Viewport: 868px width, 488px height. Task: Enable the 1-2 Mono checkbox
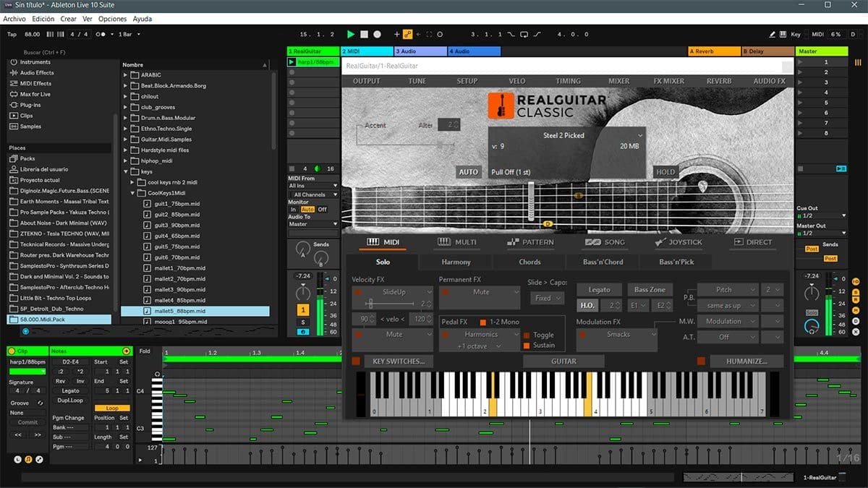click(x=482, y=322)
